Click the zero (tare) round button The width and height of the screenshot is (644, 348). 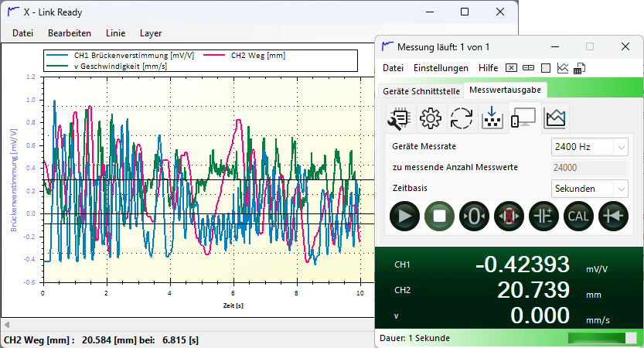[x=475, y=216]
